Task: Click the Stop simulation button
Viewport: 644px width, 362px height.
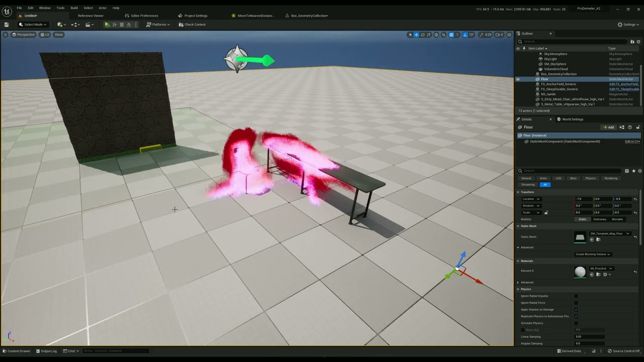Action: point(121,24)
